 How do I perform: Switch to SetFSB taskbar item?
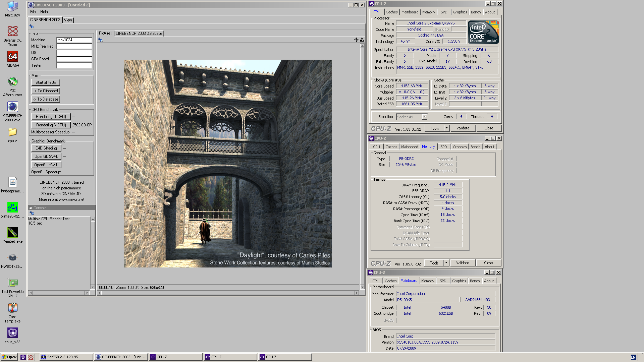[66, 357]
